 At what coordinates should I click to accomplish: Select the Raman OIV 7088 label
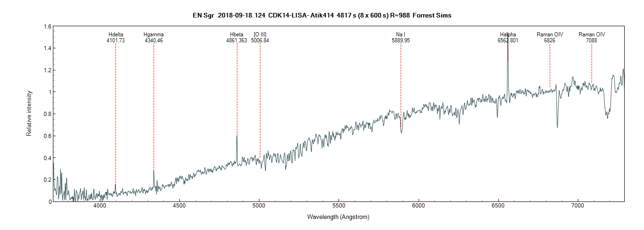pyautogui.click(x=592, y=38)
